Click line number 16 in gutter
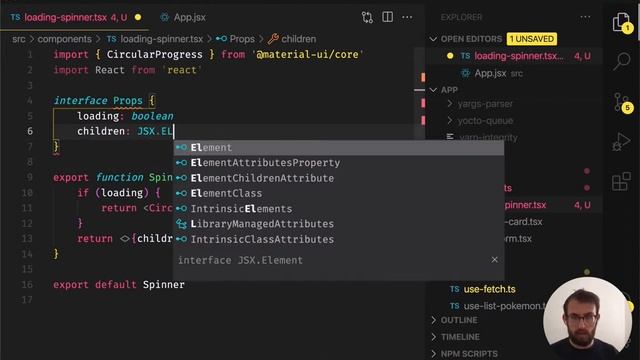 pyautogui.click(x=27, y=284)
